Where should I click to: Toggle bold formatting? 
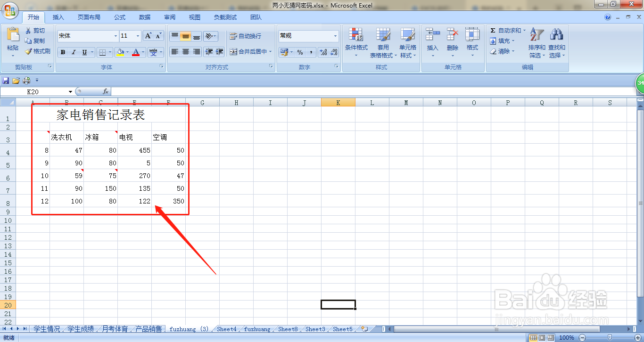(63, 52)
